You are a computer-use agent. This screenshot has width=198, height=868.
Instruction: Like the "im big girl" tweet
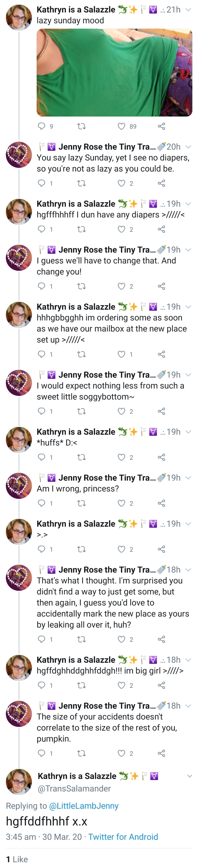click(121, 685)
